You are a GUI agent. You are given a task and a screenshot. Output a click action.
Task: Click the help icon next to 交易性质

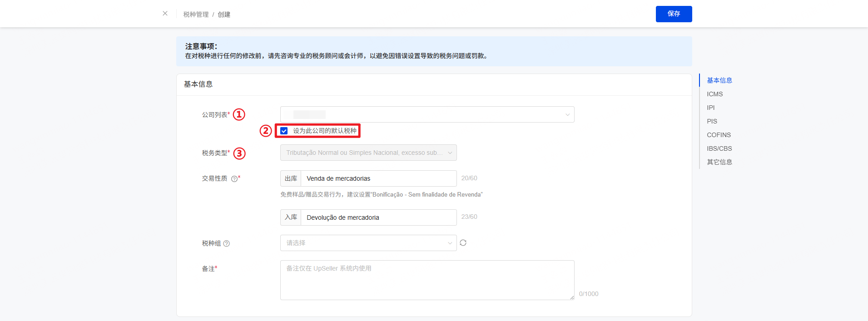coord(234,179)
